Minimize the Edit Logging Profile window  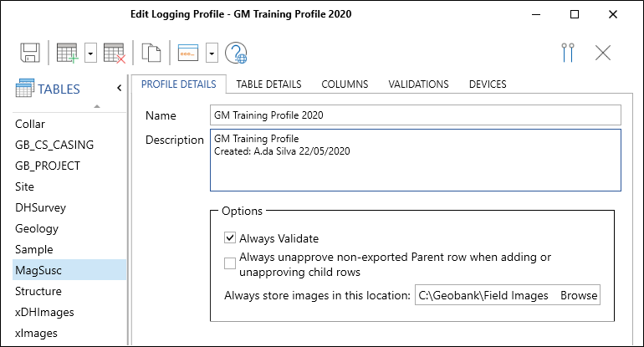pyautogui.click(x=536, y=14)
